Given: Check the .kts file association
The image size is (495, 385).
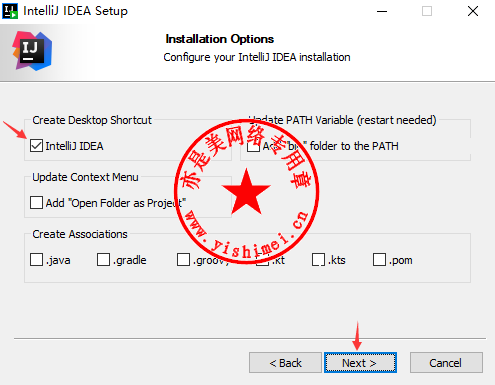Looking at the screenshot, I should (318, 259).
